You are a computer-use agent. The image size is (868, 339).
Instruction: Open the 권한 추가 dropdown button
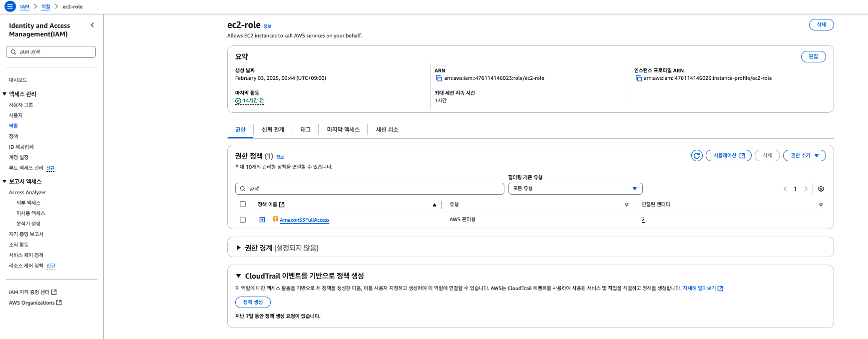coord(804,156)
